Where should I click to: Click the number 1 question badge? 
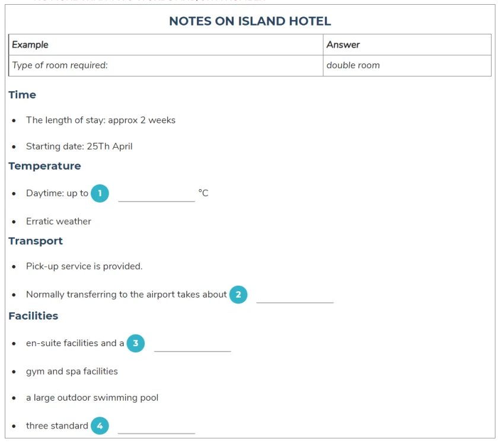(x=100, y=193)
